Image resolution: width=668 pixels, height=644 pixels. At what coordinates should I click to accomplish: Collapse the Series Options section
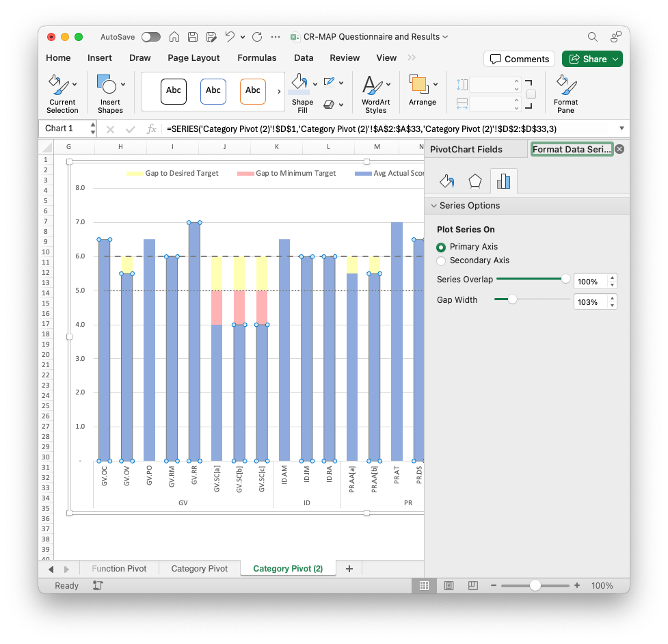(433, 206)
